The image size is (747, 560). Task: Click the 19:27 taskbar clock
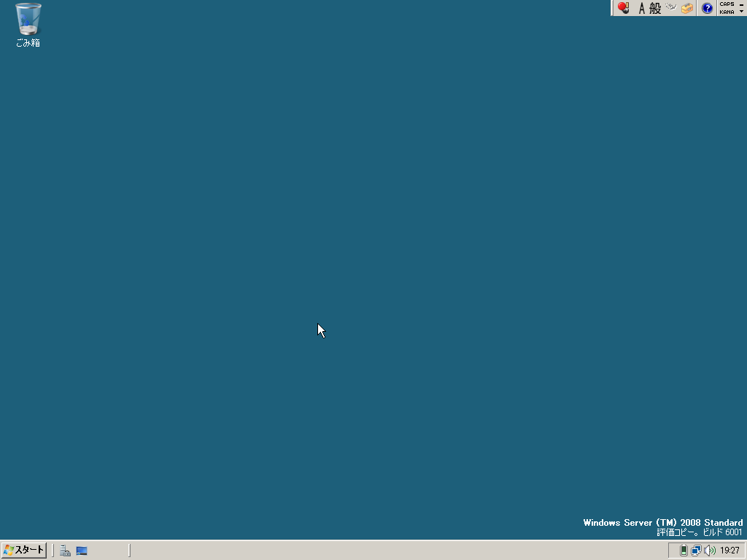click(729, 551)
